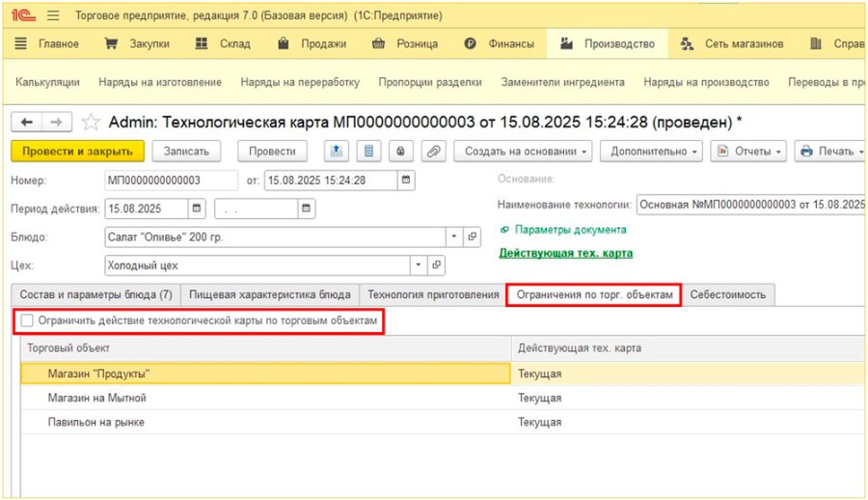This screenshot has height=500, width=868.
Task: Click Провести и закрыть button
Action: coord(77,152)
